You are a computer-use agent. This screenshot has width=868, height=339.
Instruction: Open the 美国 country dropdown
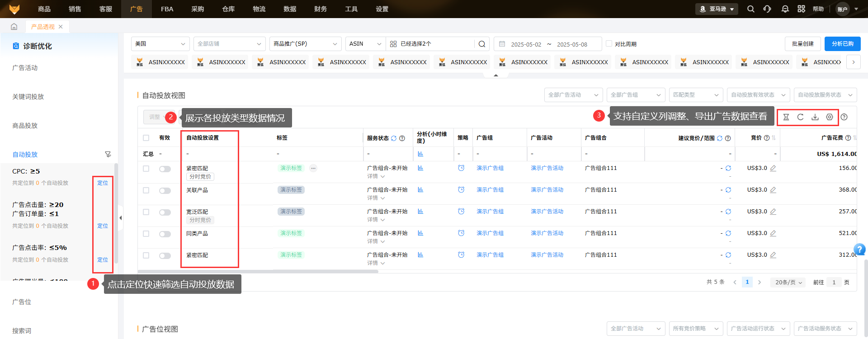pyautogui.click(x=160, y=44)
